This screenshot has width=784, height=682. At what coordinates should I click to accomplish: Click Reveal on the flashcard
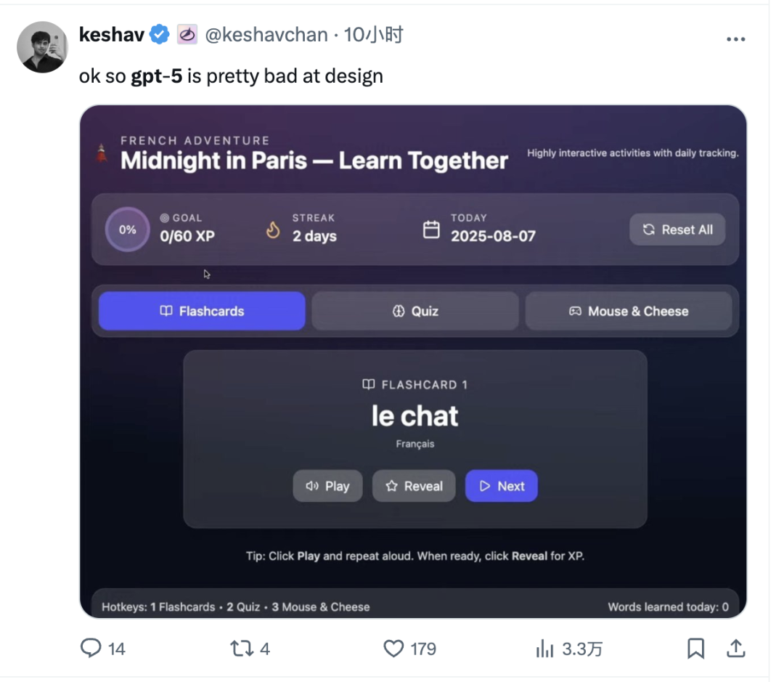point(414,486)
